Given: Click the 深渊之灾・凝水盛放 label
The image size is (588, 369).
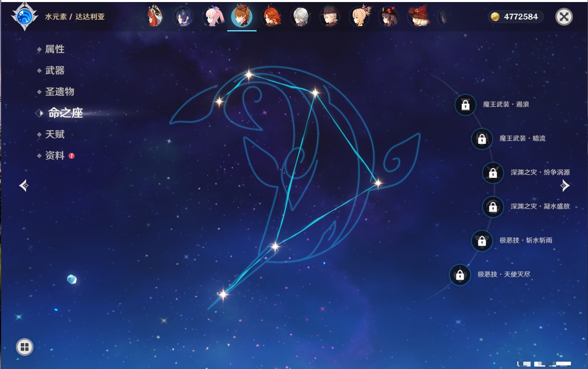Looking at the screenshot, I should click(x=540, y=206).
